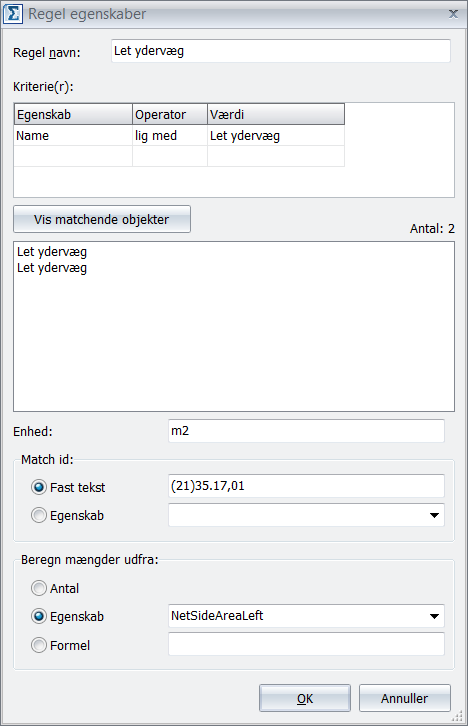Choose Antal as the quantity calculation basis
The height and width of the screenshot is (726, 468).
click(39, 588)
